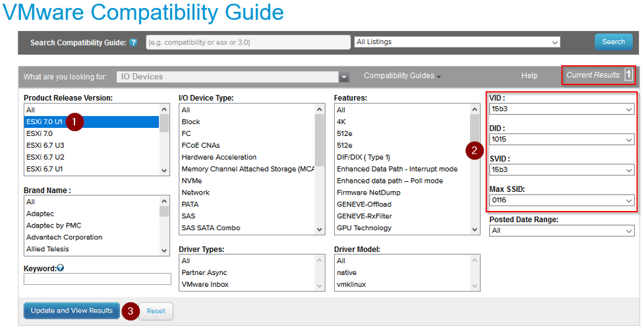Select ESXi 6.7 U1 release version

(x=92, y=169)
